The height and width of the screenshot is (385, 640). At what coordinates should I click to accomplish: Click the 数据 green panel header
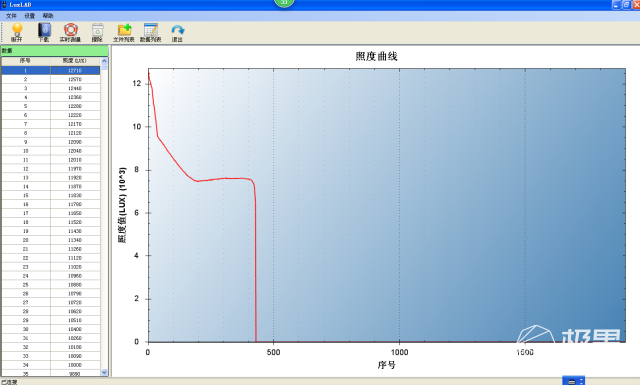click(x=54, y=51)
